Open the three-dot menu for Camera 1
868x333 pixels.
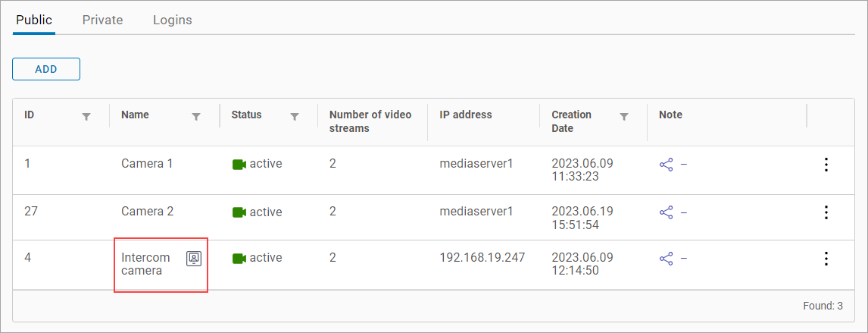point(826,165)
